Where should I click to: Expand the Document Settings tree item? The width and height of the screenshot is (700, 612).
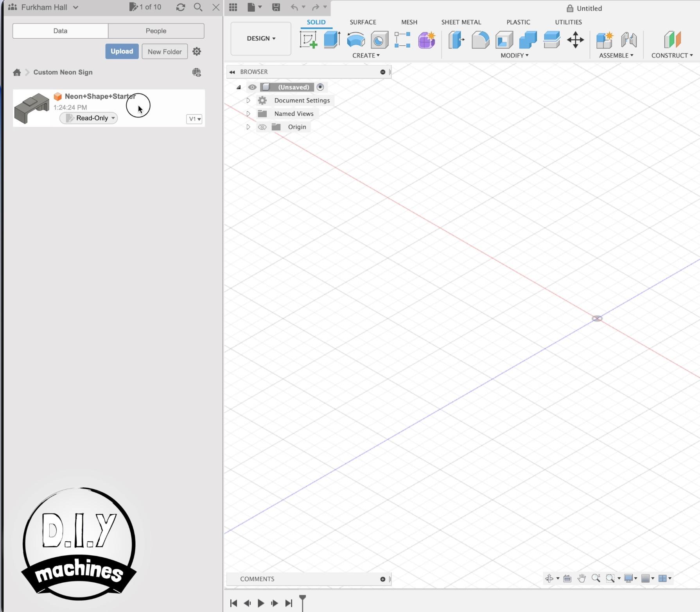[248, 100]
